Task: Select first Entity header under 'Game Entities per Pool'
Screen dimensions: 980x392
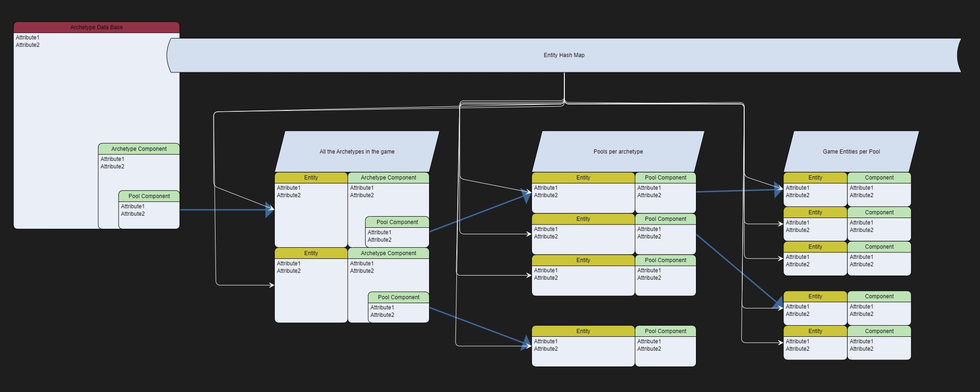Action: pos(815,178)
